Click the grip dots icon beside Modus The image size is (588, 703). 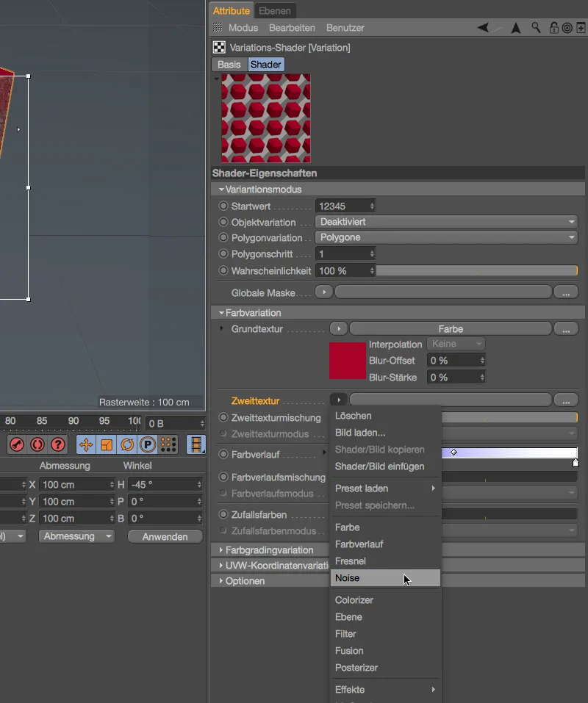coord(218,27)
